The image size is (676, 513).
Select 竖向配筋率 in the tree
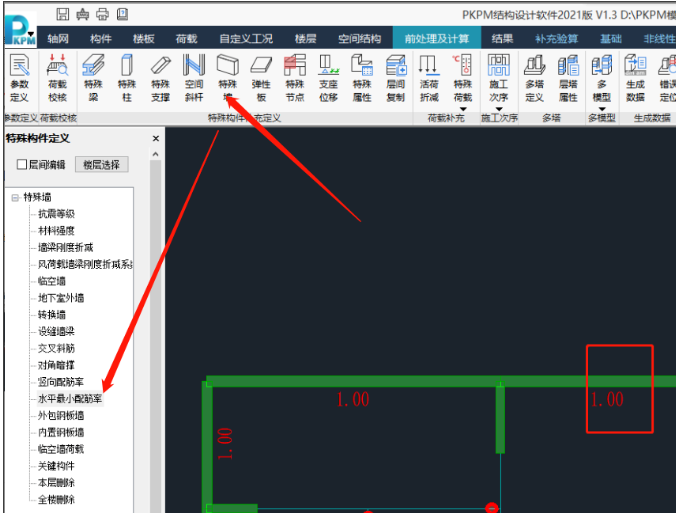tap(61, 382)
